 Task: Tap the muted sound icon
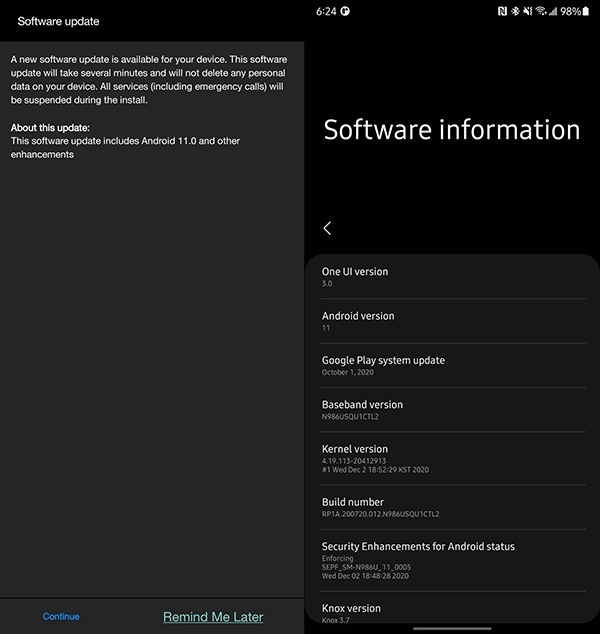(x=527, y=11)
